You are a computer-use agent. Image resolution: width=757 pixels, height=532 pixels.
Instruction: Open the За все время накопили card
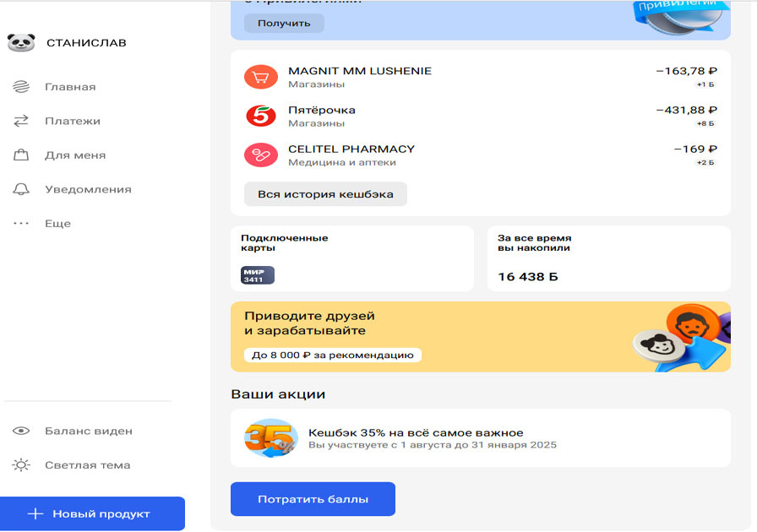[x=608, y=258]
